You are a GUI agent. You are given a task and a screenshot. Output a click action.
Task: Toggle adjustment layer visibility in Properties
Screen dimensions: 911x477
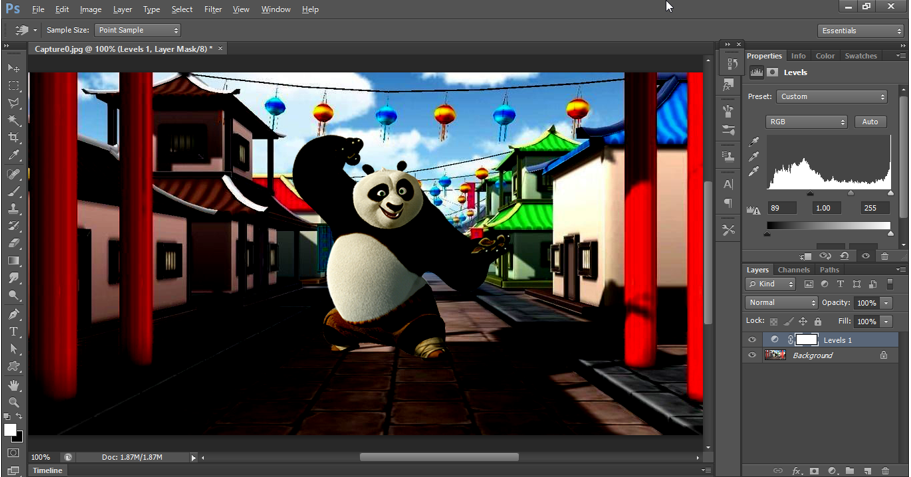point(866,256)
